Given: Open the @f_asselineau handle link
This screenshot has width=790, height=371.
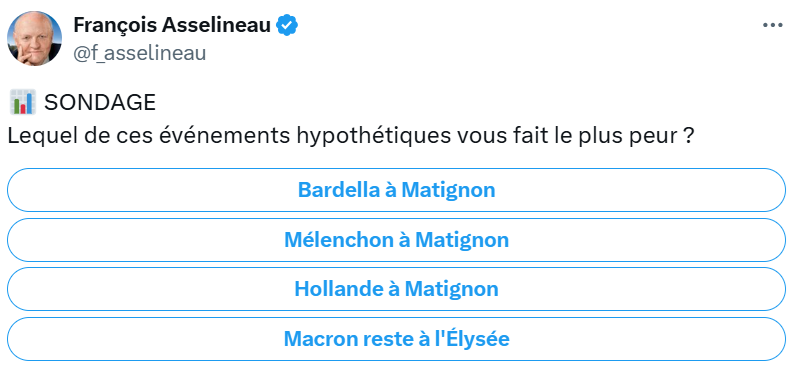Looking at the screenshot, I should [140, 52].
